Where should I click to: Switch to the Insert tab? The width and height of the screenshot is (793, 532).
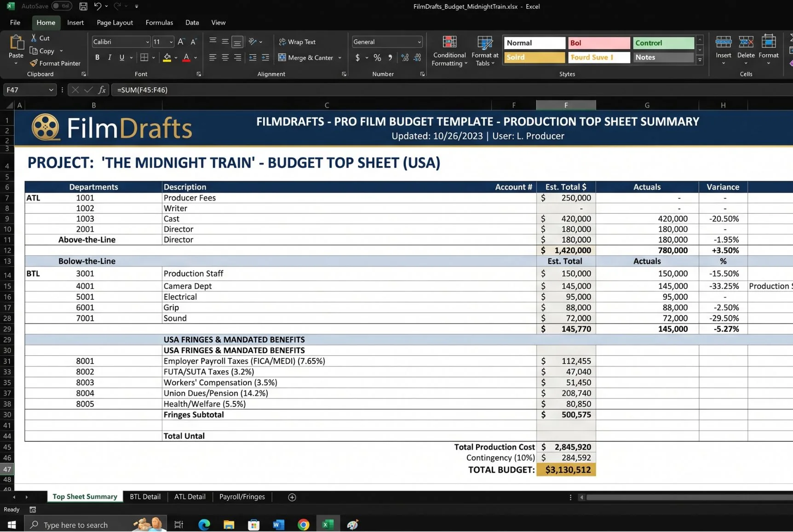tap(75, 23)
